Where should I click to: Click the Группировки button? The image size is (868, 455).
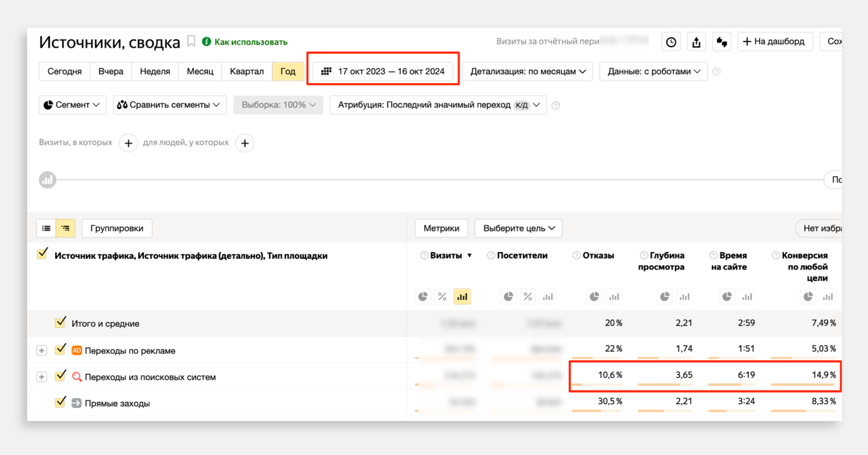coord(117,228)
